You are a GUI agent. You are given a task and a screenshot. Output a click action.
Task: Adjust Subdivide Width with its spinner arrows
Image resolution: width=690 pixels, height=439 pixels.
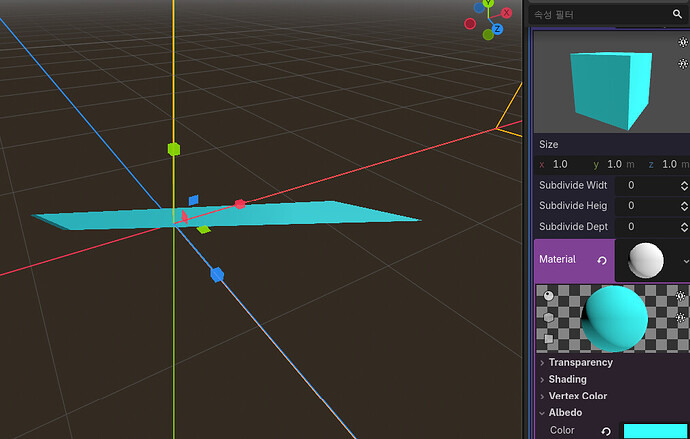684,186
